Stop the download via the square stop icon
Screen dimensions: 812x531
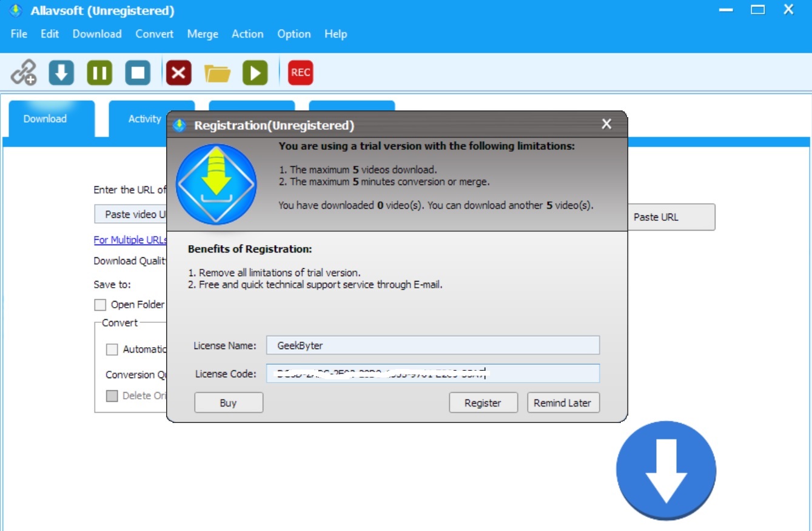(137, 72)
